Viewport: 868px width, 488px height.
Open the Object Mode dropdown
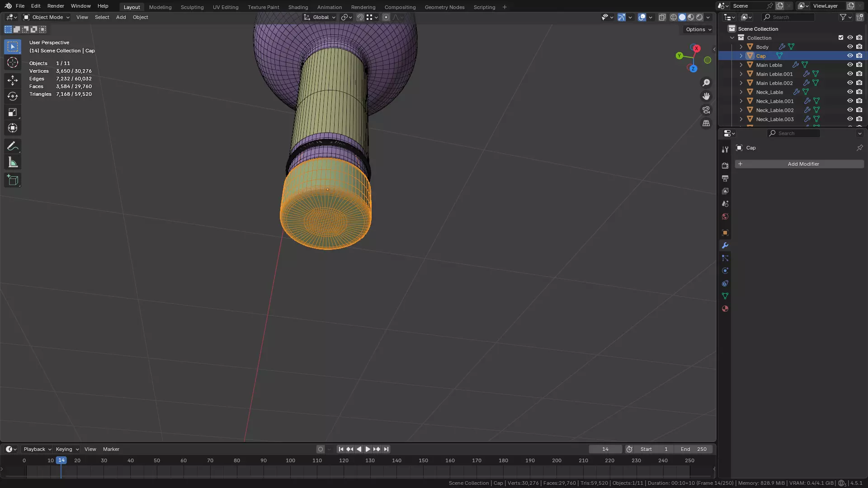click(47, 17)
